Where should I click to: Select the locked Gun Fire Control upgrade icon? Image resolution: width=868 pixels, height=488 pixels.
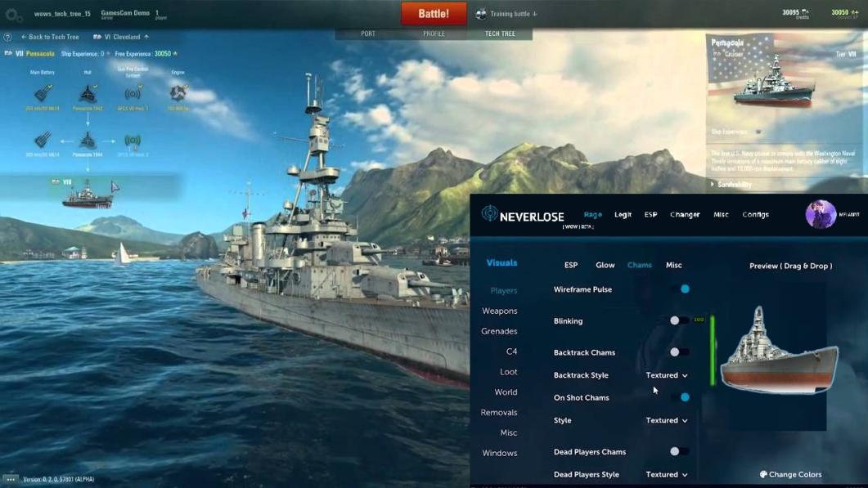[x=133, y=141]
